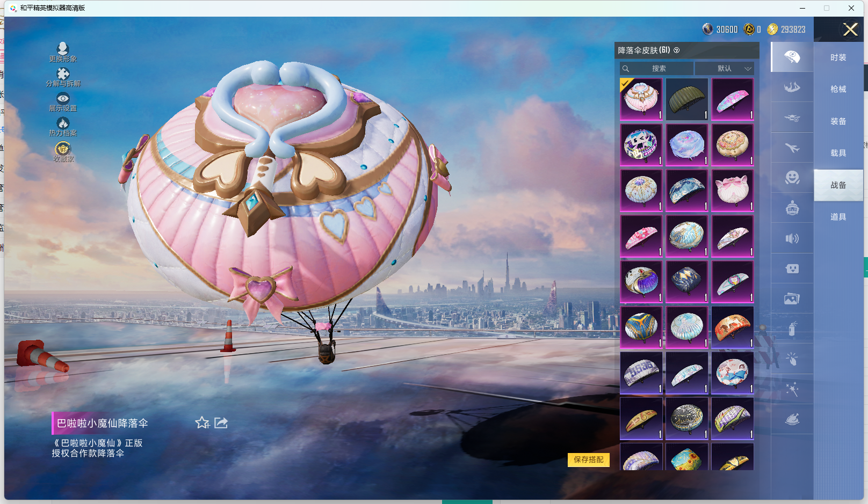Image resolution: width=868 pixels, height=504 pixels.
Task: Switch to the 时装 tab
Action: (838, 57)
